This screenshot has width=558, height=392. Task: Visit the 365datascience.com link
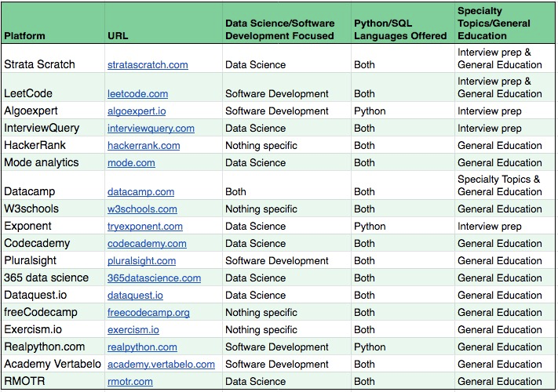pos(154,278)
